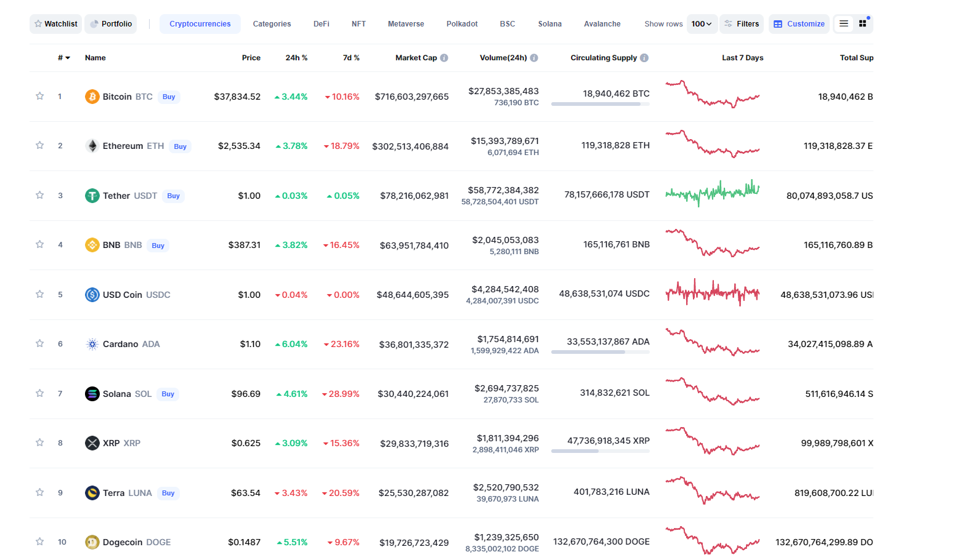The height and width of the screenshot is (560, 959).
Task: Toggle watchlist star for Terra
Action: pos(39,492)
